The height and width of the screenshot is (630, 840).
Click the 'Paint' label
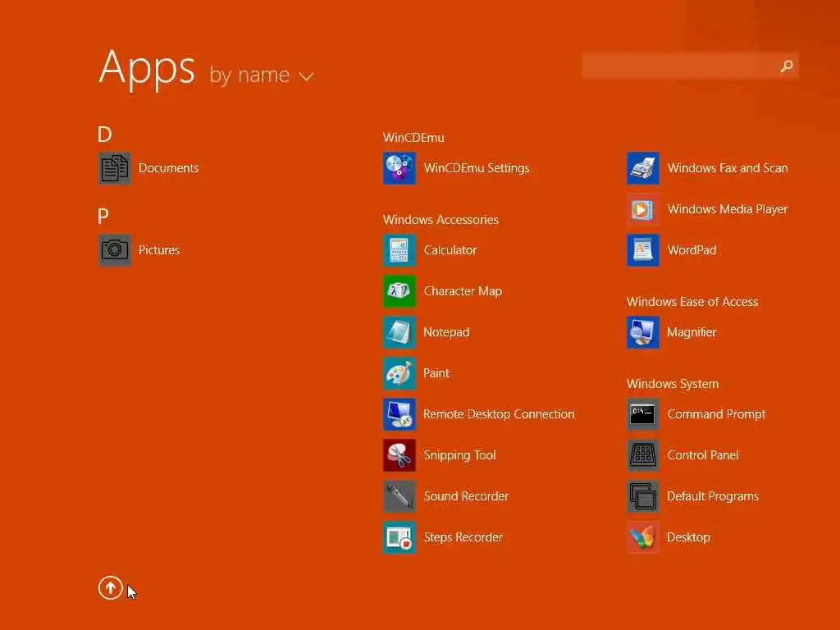[x=436, y=373]
